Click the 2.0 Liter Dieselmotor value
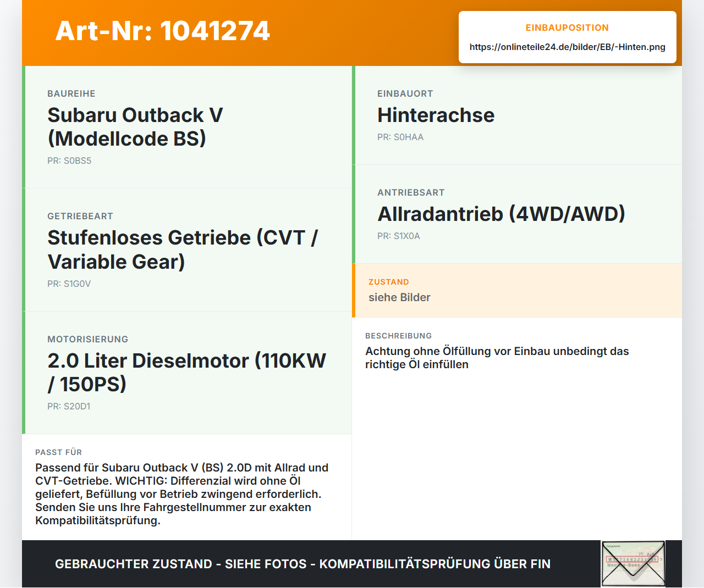 click(x=187, y=372)
